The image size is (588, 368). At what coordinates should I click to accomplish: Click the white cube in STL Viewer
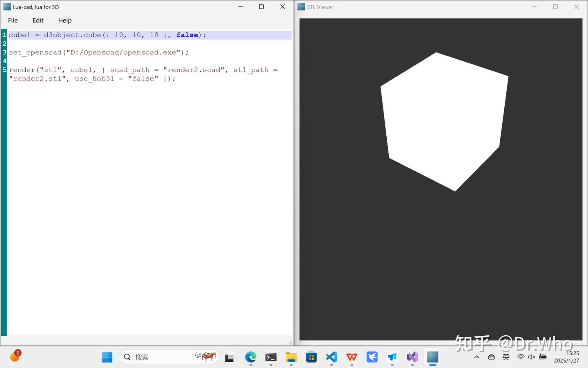(444, 123)
